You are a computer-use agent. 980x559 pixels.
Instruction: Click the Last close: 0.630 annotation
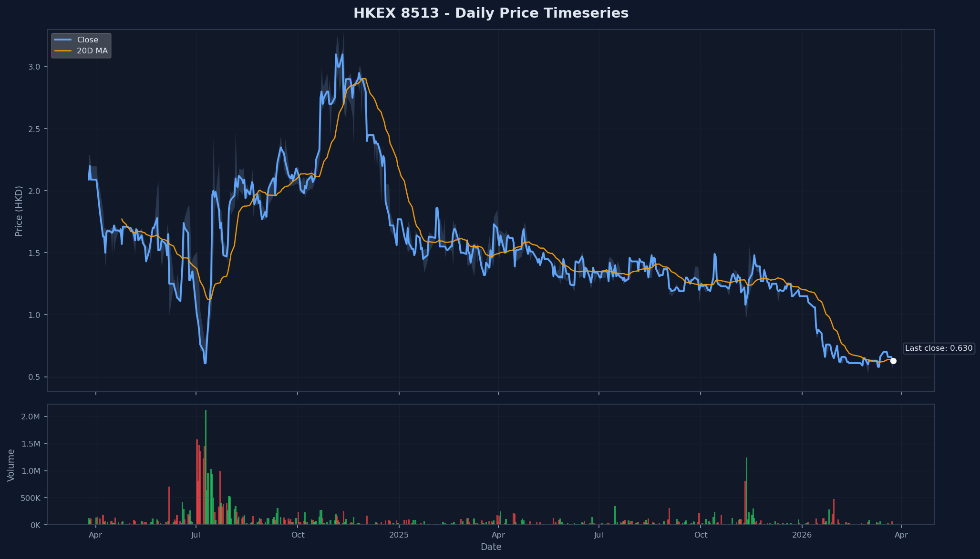(939, 348)
